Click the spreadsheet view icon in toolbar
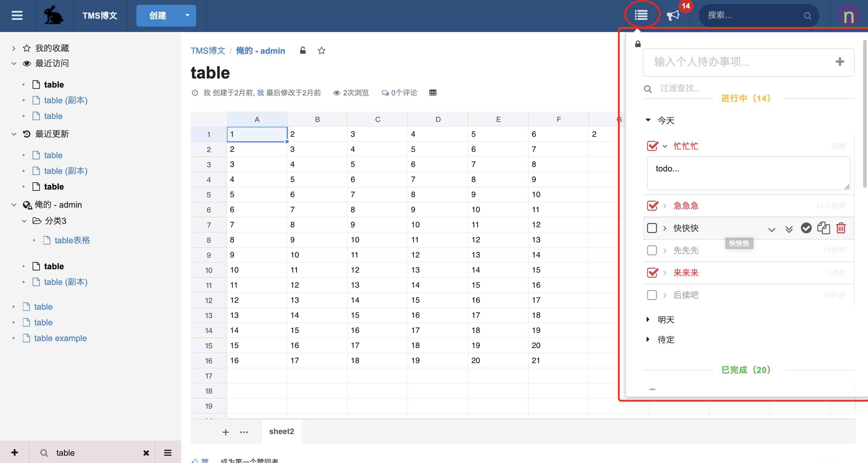The width and height of the screenshot is (868, 463). (x=432, y=93)
